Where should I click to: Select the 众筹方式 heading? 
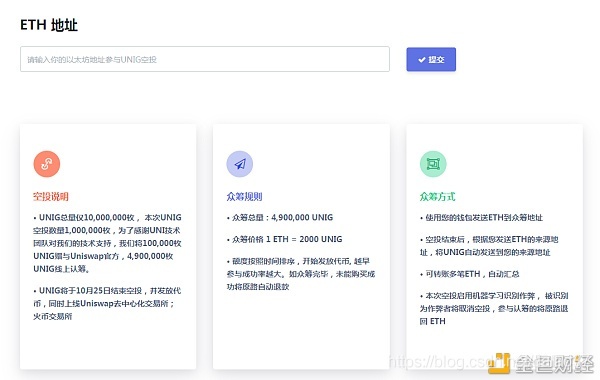tap(437, 197)
